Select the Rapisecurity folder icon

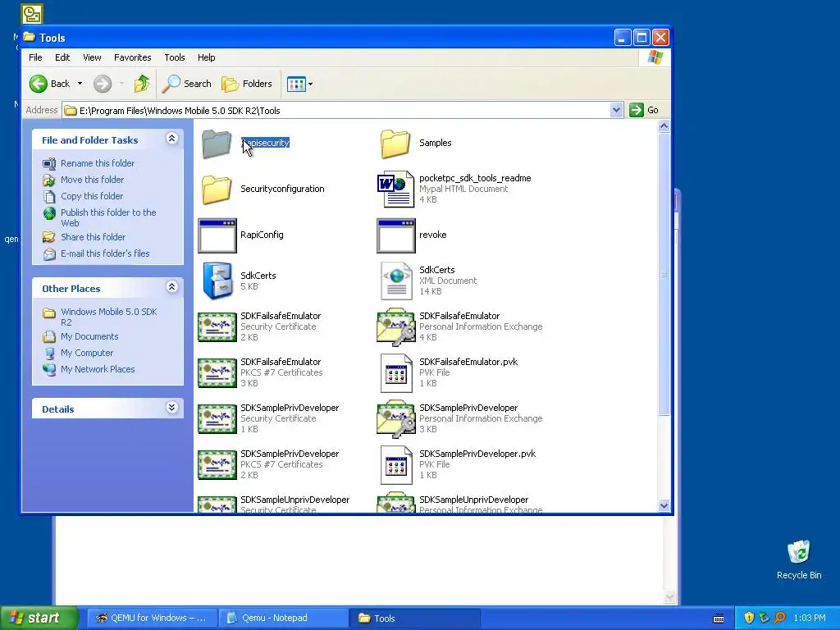pos(217,144)
